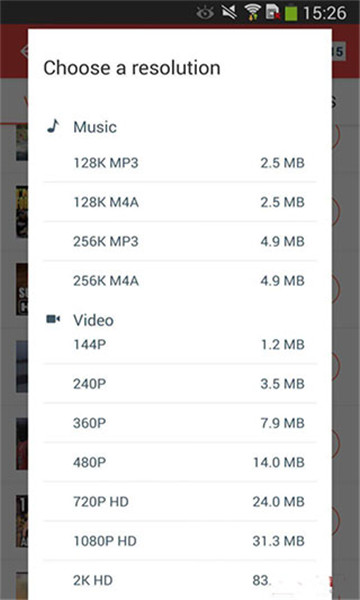Screen dimensions: 360x600
Task: Select 128K M4A audio option
Action: [x=180, y=202]
